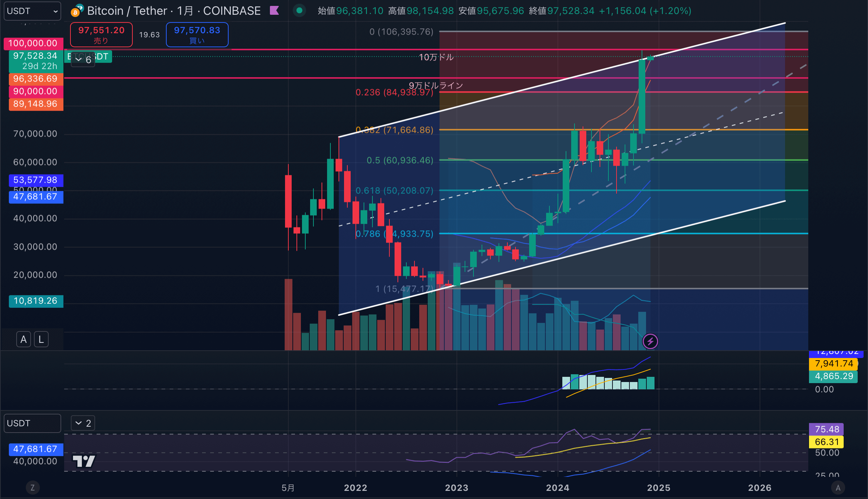Click the green market status dot
The height and width of the screenshot is (499, 868).
[x=299, y=11]
